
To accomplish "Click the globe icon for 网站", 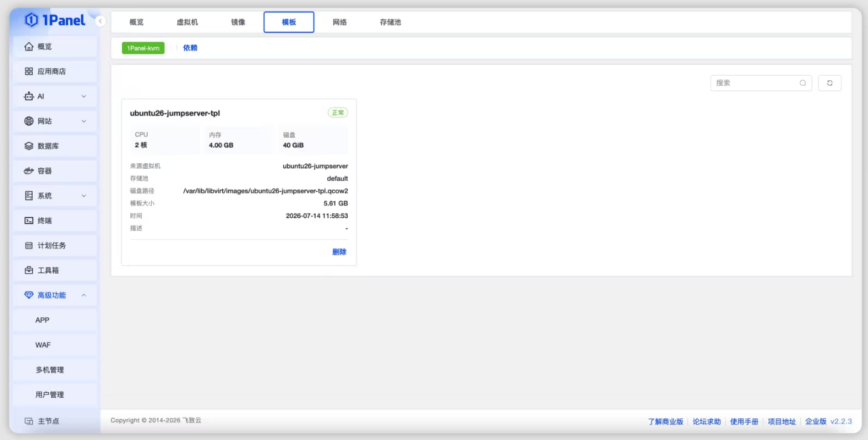I will click(29, 121).
